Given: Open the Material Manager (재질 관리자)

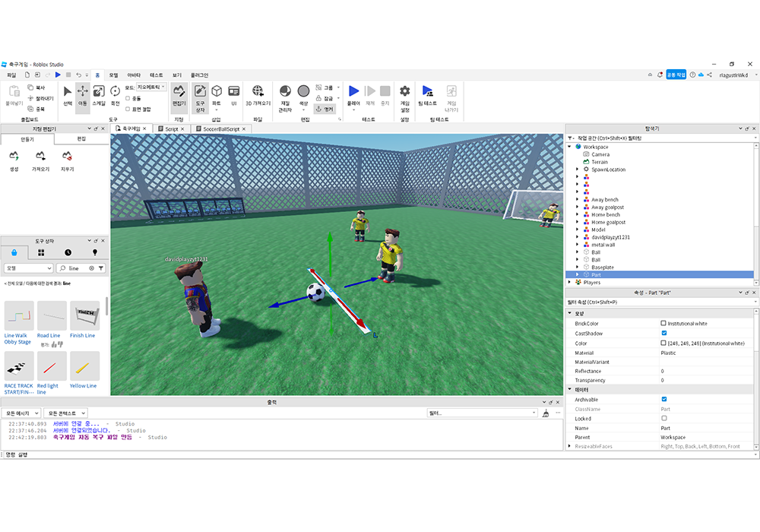Looking at the screenshot, I should point(285,98).
